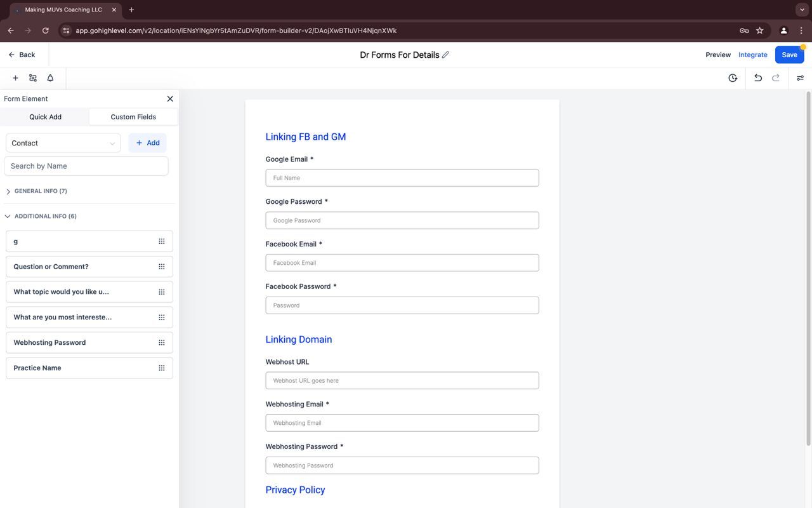Screen dimensions: 812x508
Task: Open version history clock icon
Action: 733,78
